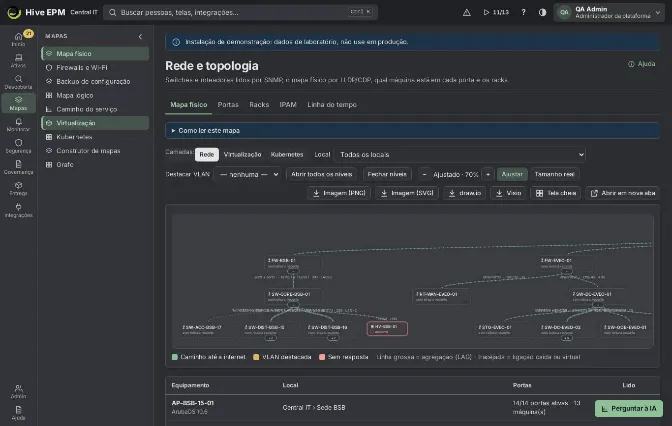Switch to the Racks tab

click(x=259, y=105)
